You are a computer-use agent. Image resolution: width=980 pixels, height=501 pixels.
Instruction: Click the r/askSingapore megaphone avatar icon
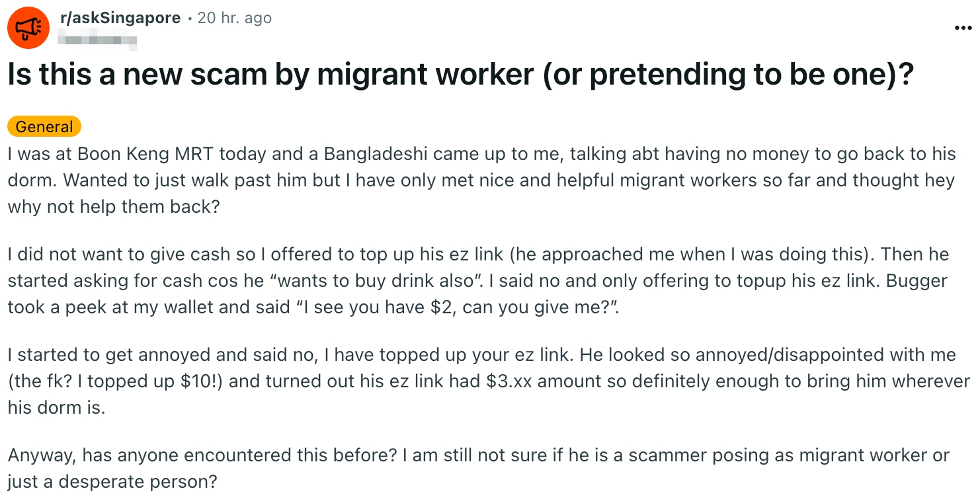tap(28, 27)
